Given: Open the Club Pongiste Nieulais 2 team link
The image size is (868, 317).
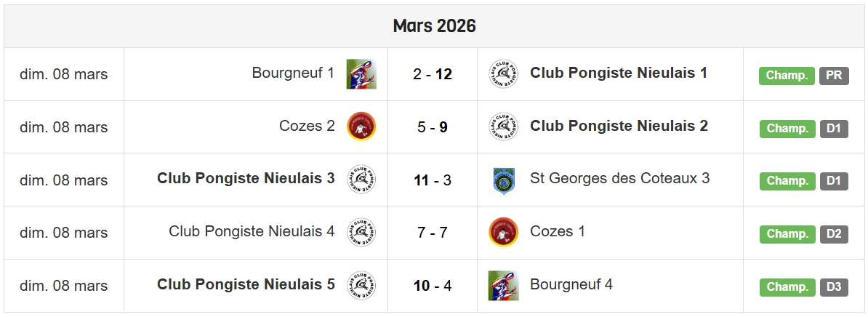Looking at the screenshot, I should (x=619, y=126).
